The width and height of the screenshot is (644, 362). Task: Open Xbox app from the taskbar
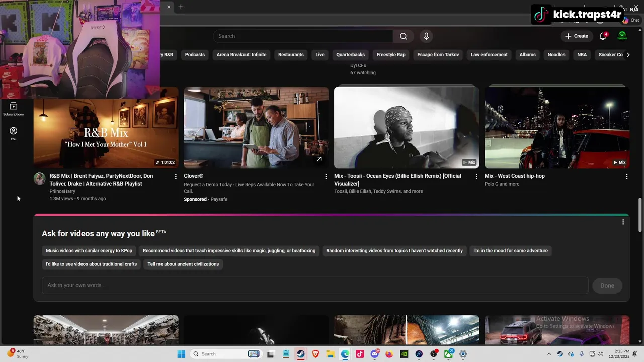[448, 354]
